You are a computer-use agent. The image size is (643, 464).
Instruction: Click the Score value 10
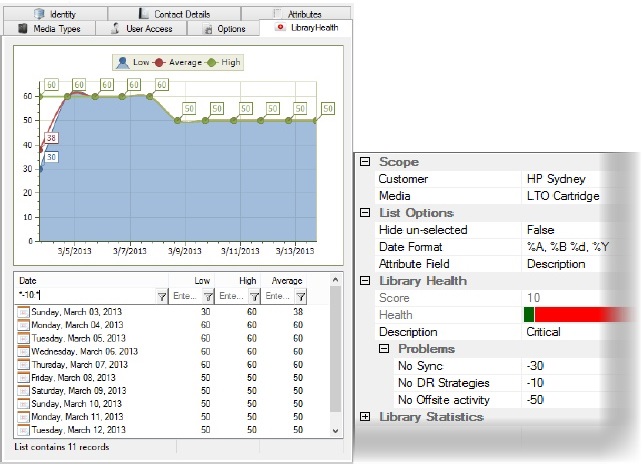(x=534, y=298)
